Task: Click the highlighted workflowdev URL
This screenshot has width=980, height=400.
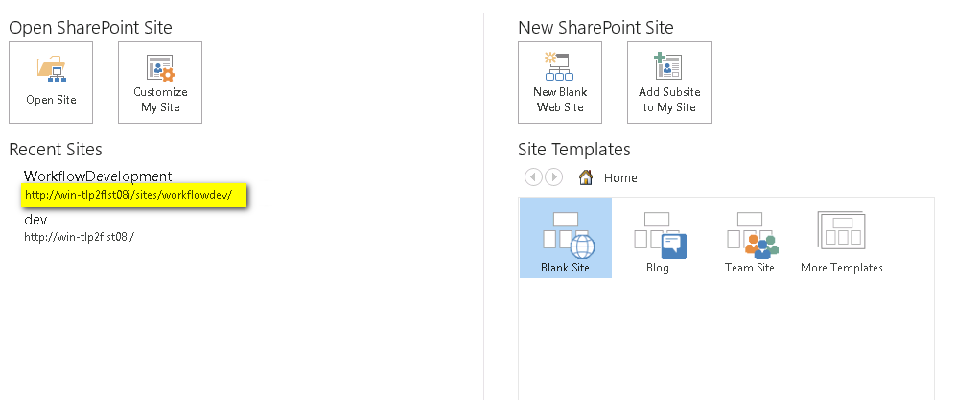Action: [135, 195]
